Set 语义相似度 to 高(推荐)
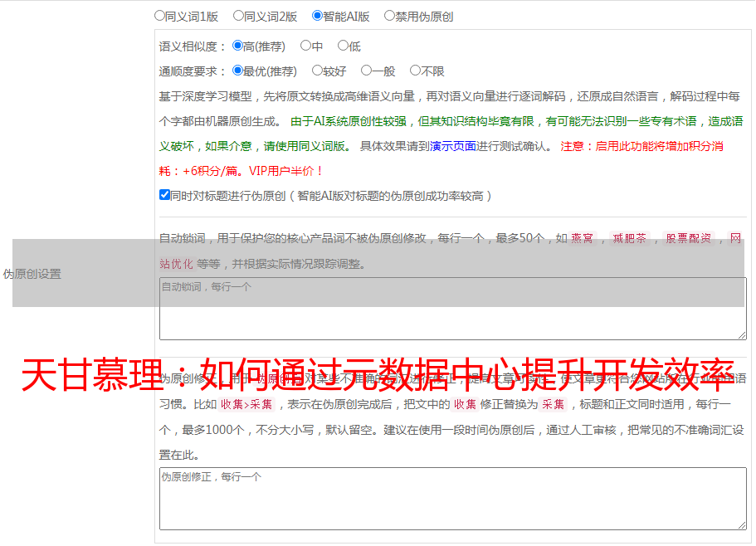Viewport: 756px width, 546px height. tap(237, 46)
